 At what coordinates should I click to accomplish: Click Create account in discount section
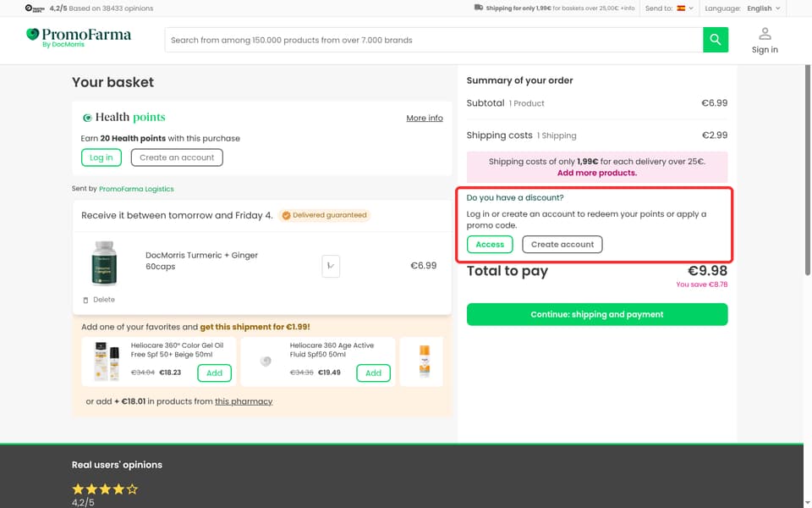(x=562, y=245)
